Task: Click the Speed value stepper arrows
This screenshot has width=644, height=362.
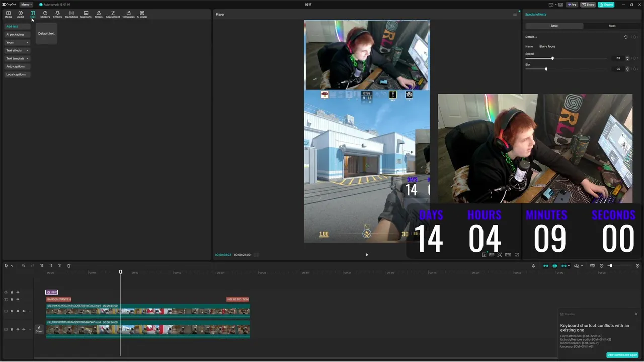Action: 627,58
